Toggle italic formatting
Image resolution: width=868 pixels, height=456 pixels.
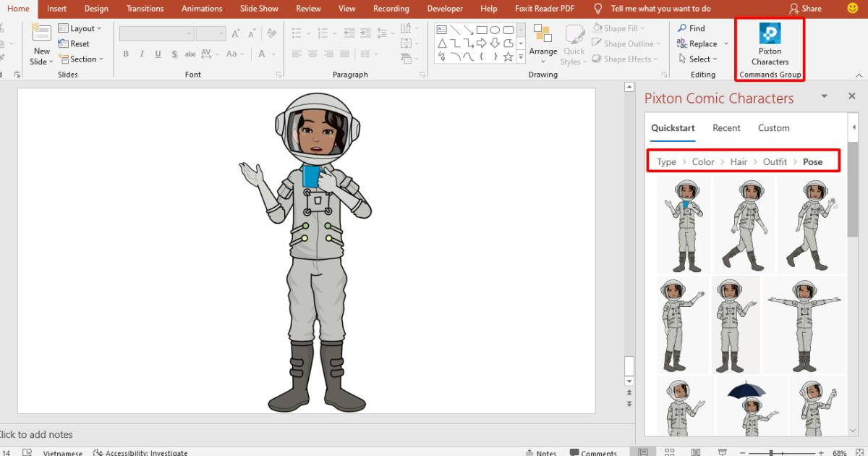(x=142, y=54)
